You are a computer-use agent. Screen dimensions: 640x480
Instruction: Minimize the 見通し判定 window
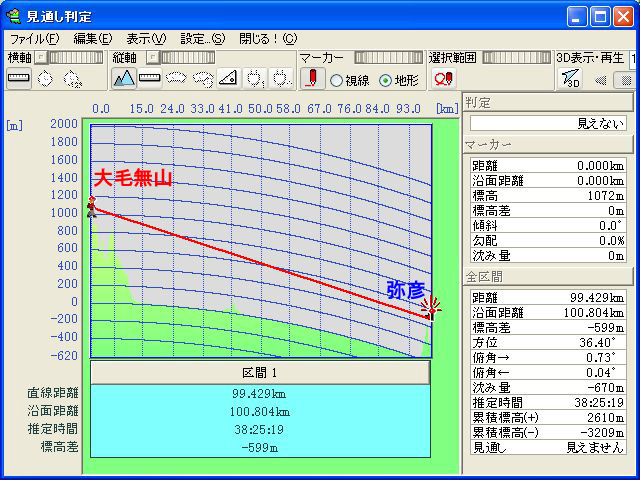pos(577,17)
